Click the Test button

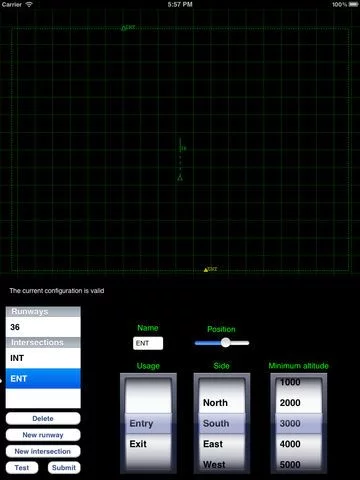(22, 468)
